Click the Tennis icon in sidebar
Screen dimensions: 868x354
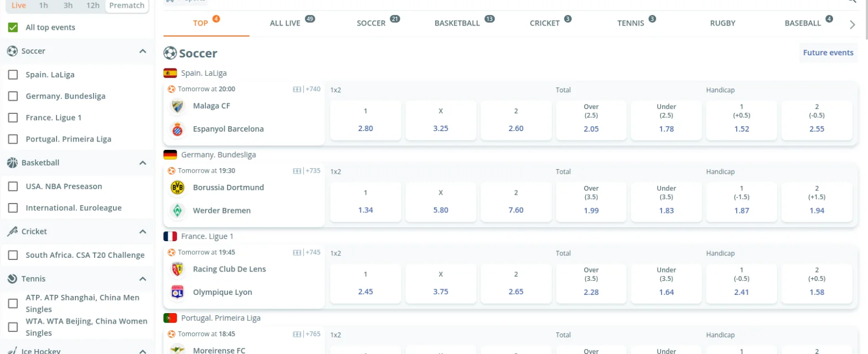[12, 279]
